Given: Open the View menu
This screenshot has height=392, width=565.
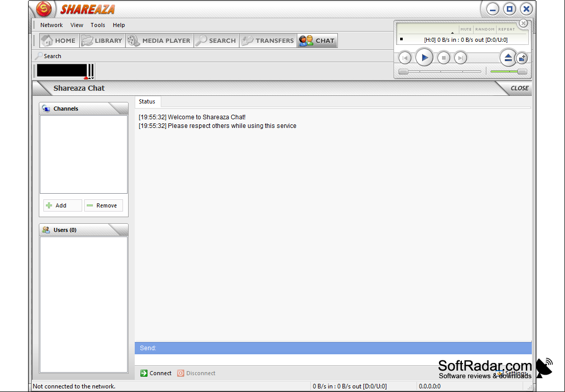Looking at the screenshot, I should 77,25.
